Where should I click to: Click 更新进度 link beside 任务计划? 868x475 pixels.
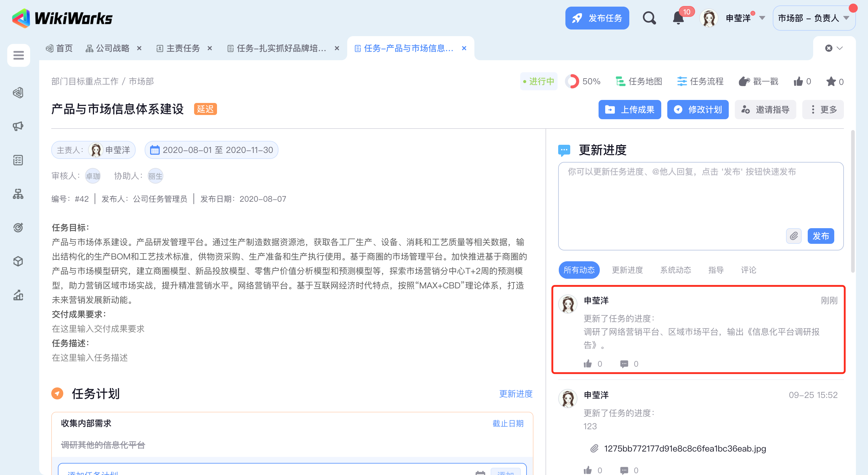(516, 393)
